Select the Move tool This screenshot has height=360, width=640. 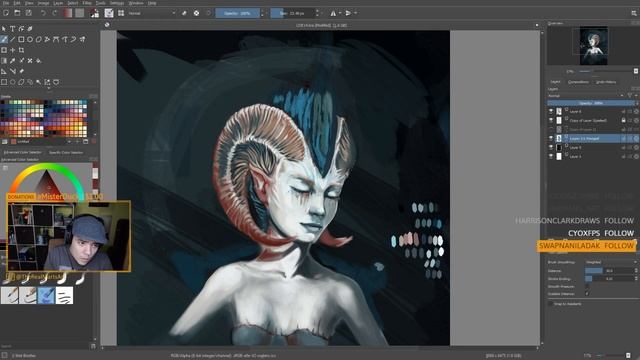click(13, 50)
